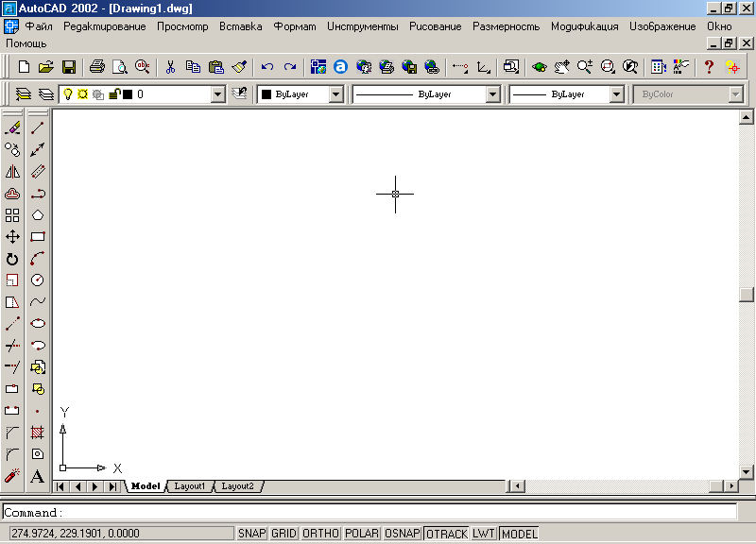Screen dimensions: 756x544
Task: Toggle LWT lineweight display
Action: [484, 534]
